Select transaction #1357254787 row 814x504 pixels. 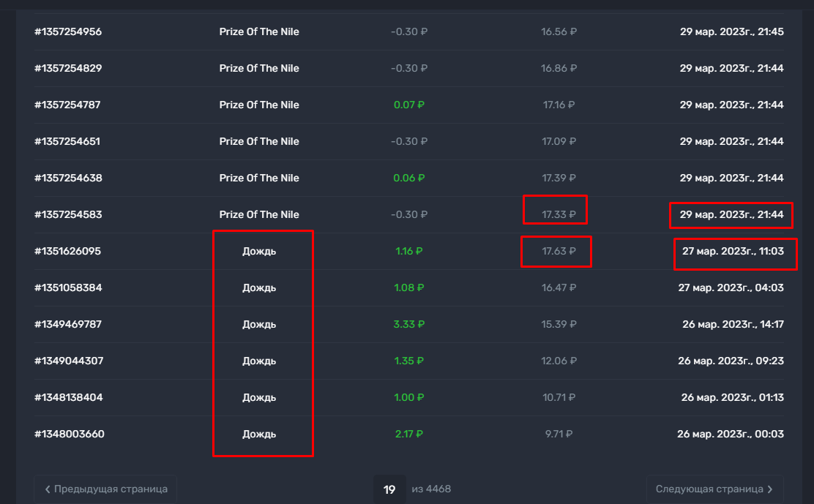(x=409, y=105)
